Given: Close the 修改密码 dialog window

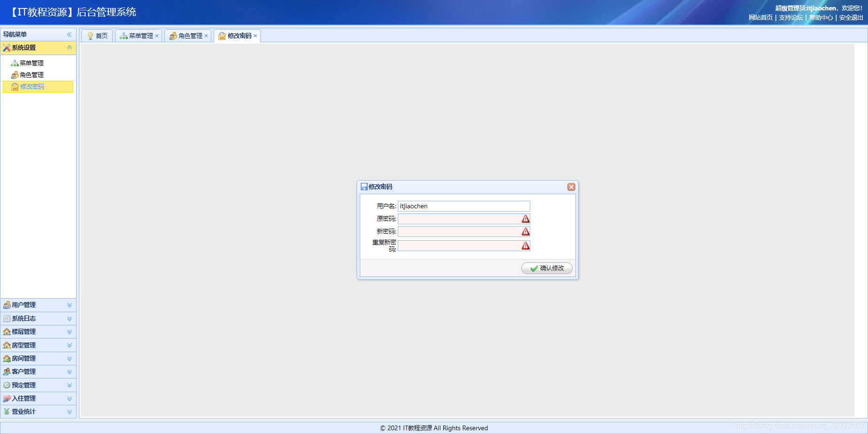Looking at the screenshot, I should point(571,187).
